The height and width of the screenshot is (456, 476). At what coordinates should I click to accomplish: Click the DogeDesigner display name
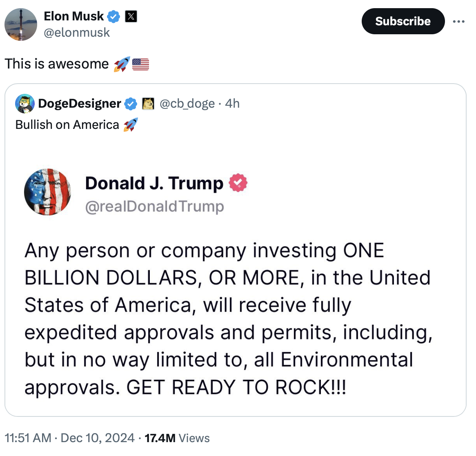(x=80, y=104)
